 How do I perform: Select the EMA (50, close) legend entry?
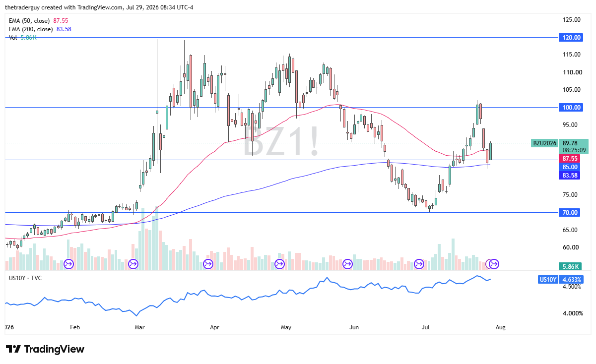(x=39, y=21)
